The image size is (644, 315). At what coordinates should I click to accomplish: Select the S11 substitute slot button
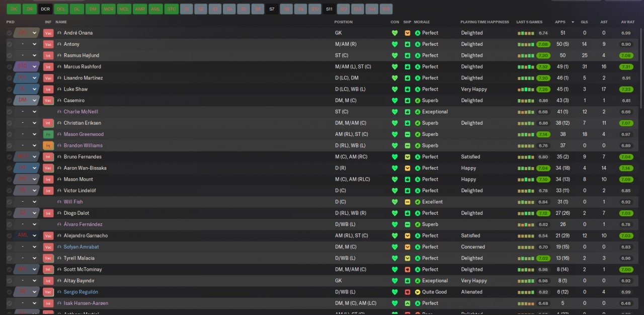coord(329,9)
